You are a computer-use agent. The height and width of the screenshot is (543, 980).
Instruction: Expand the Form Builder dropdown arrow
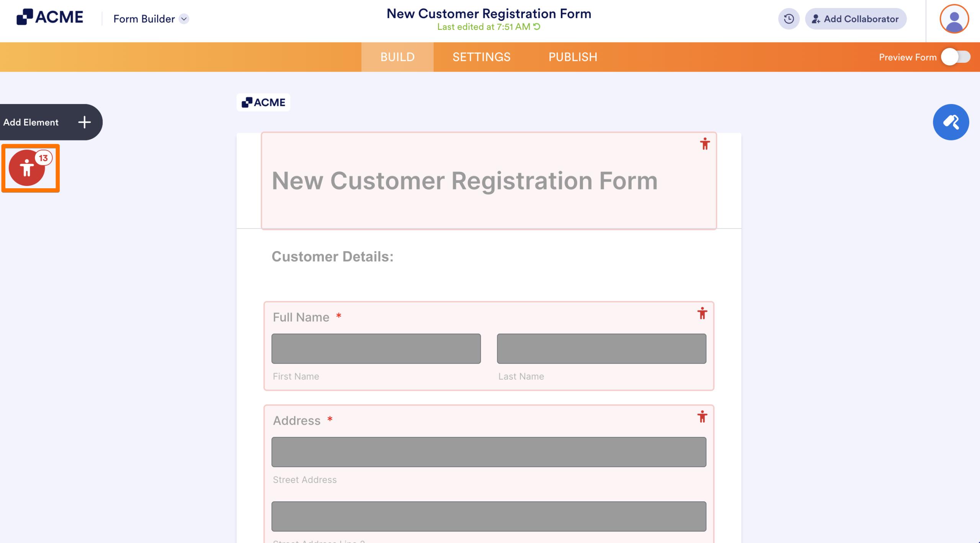click(x=184, y=19)
